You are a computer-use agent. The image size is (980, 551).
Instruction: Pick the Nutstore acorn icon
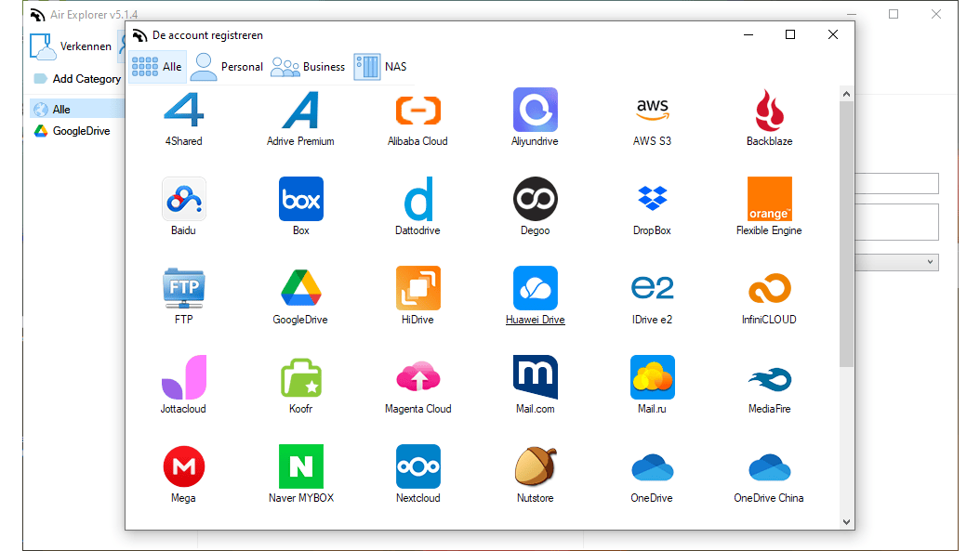point(535,466)
